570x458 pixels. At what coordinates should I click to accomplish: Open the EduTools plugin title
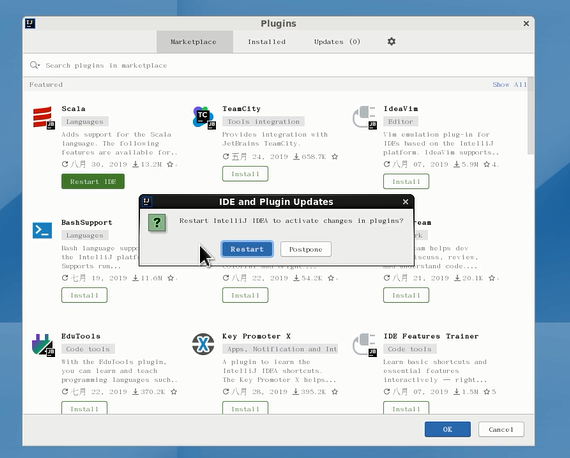[x=81, y=336]
